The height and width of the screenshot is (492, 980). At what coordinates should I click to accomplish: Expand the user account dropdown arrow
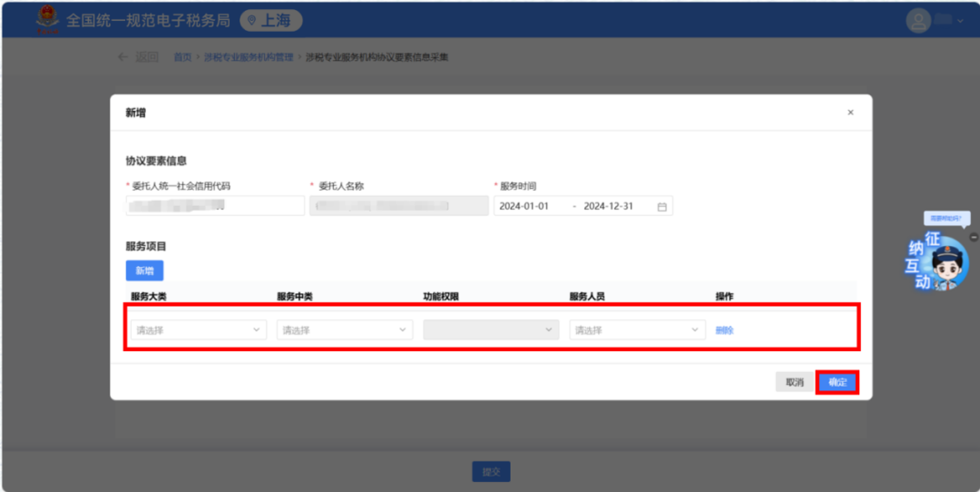tap(961, 21)
